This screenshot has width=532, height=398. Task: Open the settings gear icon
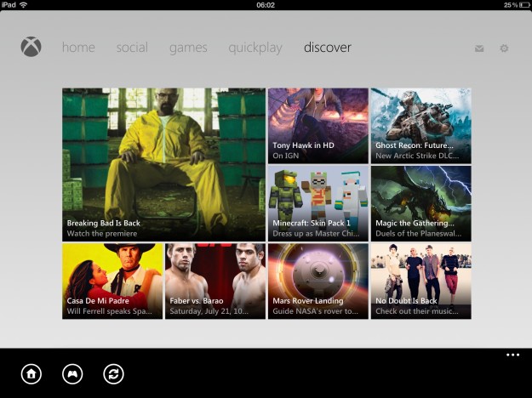pos(504,48)
